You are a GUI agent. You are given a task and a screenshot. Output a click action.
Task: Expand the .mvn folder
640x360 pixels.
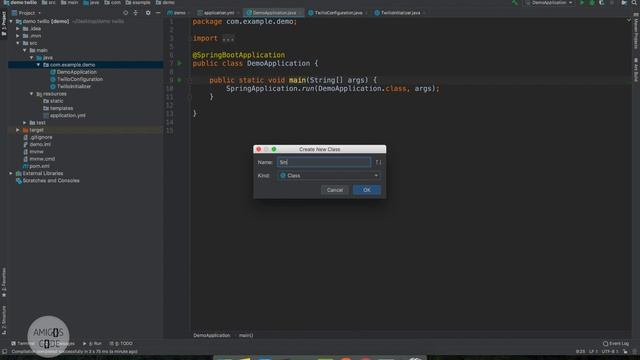tap(18, 36)
